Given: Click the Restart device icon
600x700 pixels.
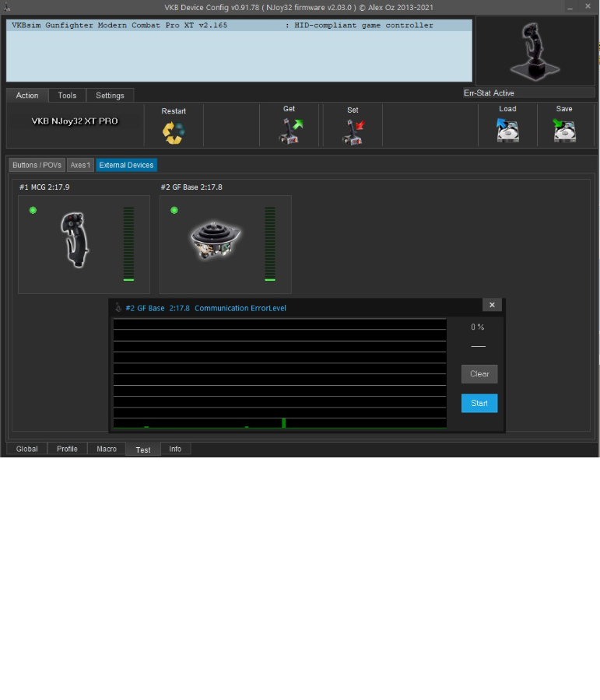Looking at the screenshot, I should [174, 133].
